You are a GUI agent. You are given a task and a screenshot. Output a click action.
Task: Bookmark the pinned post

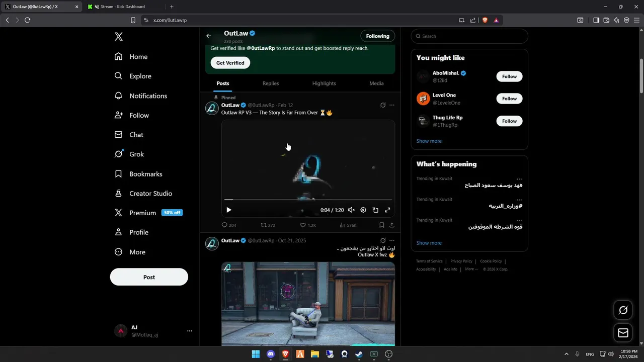(x=382, y=225)
